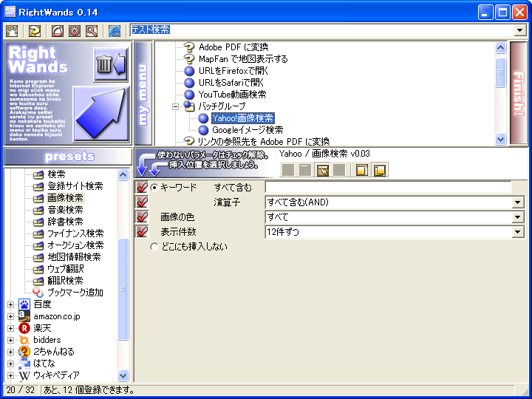Select the 音楽検索 preset
Screen dimensions: 532x399
65,210
